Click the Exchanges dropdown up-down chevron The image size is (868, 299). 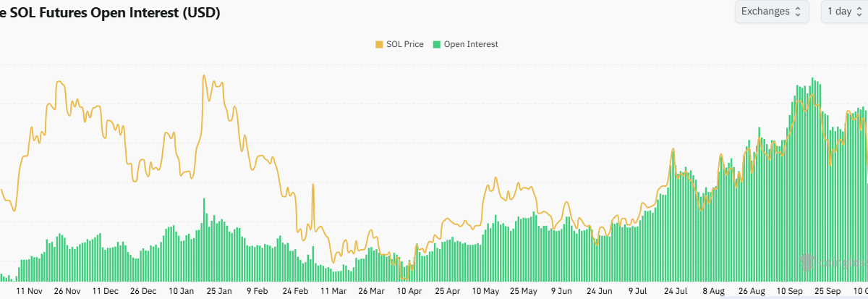(x=798, y=12)
